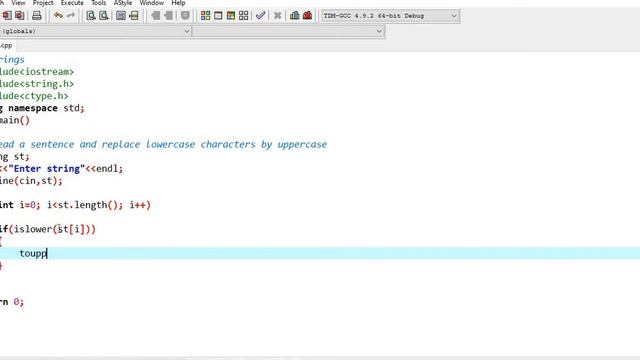Open the AStyle menu
Screen dimensions: 640x360
click(123, 3)
